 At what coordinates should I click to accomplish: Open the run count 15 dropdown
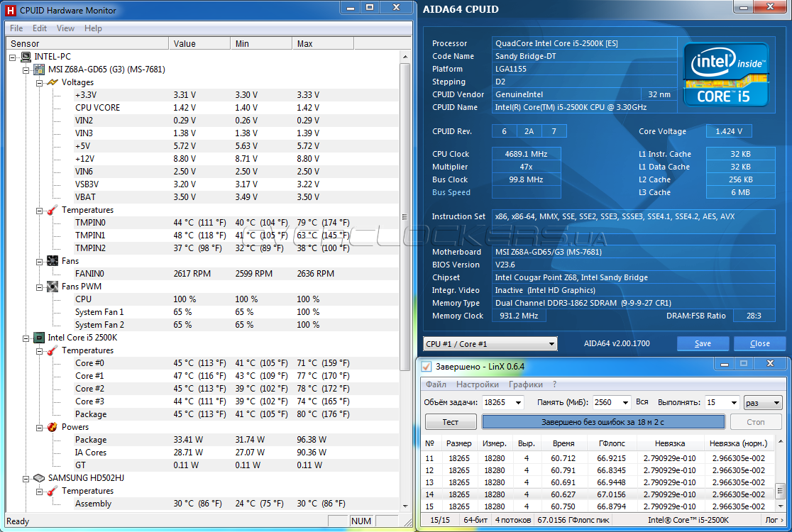pyautogui.click(x=734, y=403)
